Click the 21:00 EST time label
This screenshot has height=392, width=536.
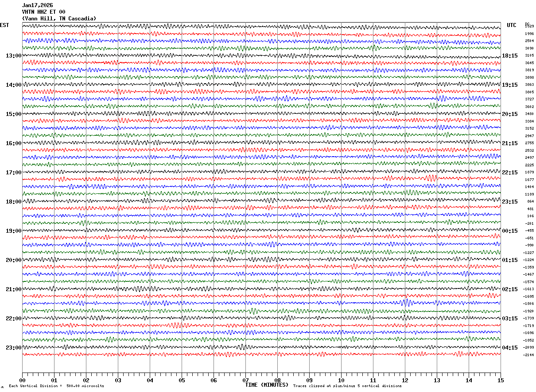(x=14, y=289)
